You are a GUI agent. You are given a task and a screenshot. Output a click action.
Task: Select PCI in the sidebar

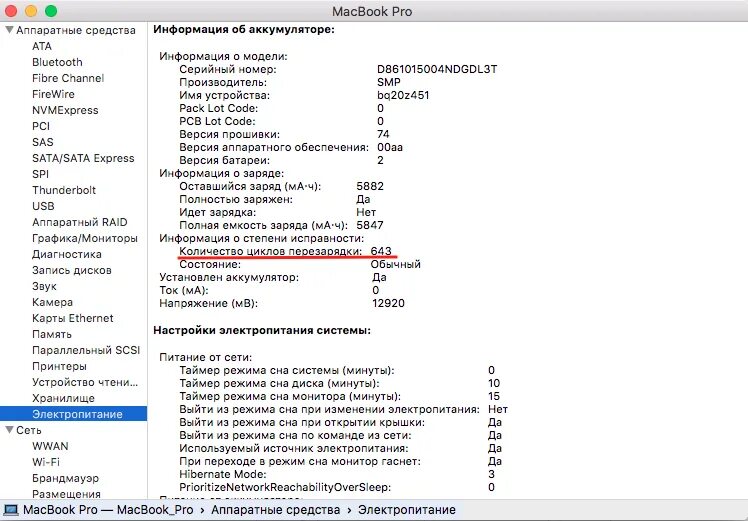click(41, 126)
